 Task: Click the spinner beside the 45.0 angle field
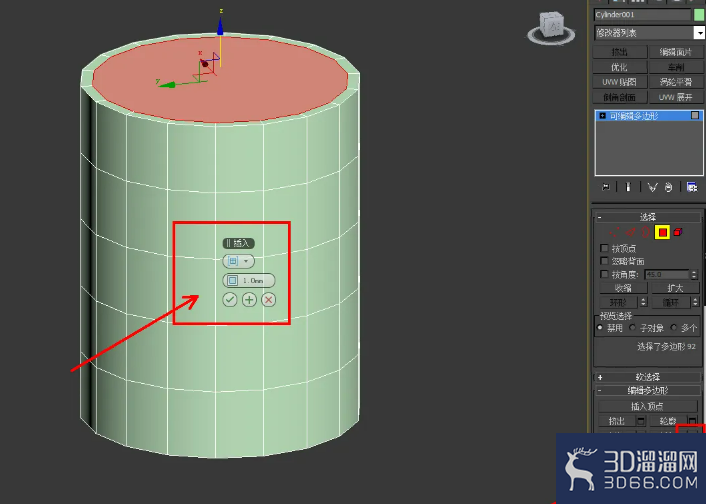click(x=693, y=274)
